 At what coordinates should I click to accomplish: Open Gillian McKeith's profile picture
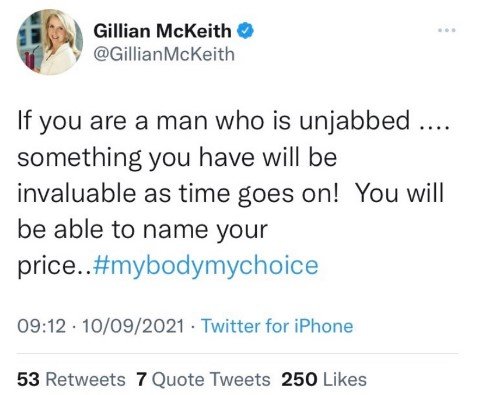(x=49, y=42)
